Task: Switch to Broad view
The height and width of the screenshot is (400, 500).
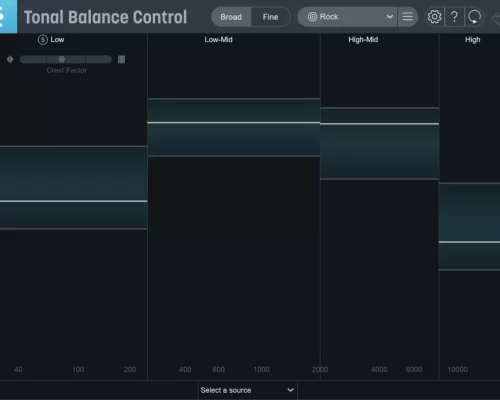Action: [231, 17]
